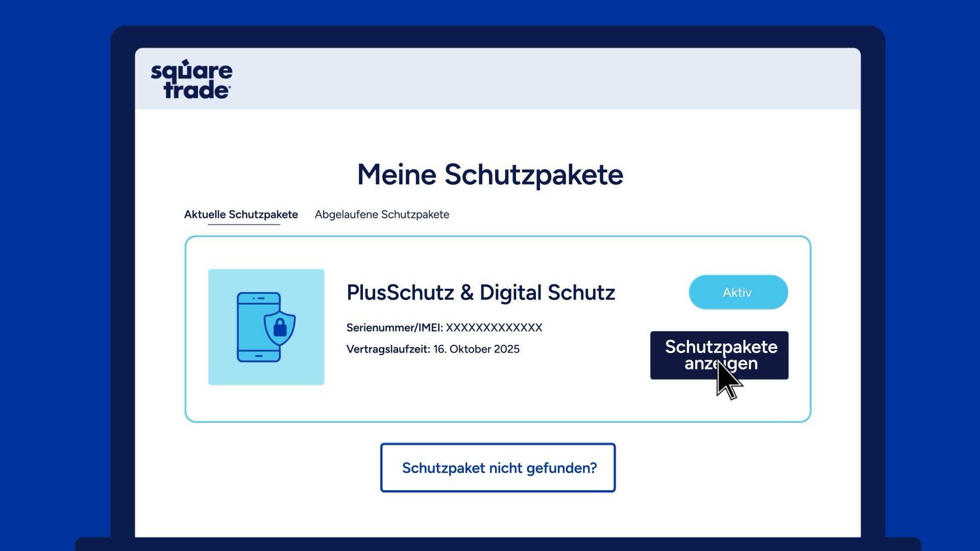
Task: Click the Serienummer/IMEI line
Action: (444, 328)
